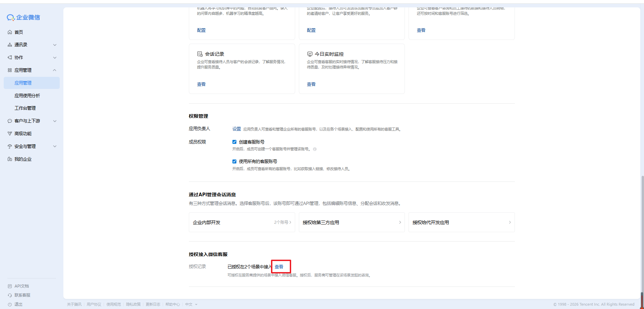Click the 通讯录 org-chart icon
This screenshot has width=644, height=309.
(x=10, y=45)
